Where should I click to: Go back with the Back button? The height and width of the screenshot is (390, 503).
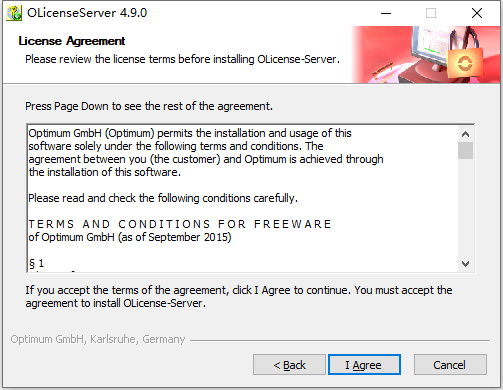tap(289, 365)
